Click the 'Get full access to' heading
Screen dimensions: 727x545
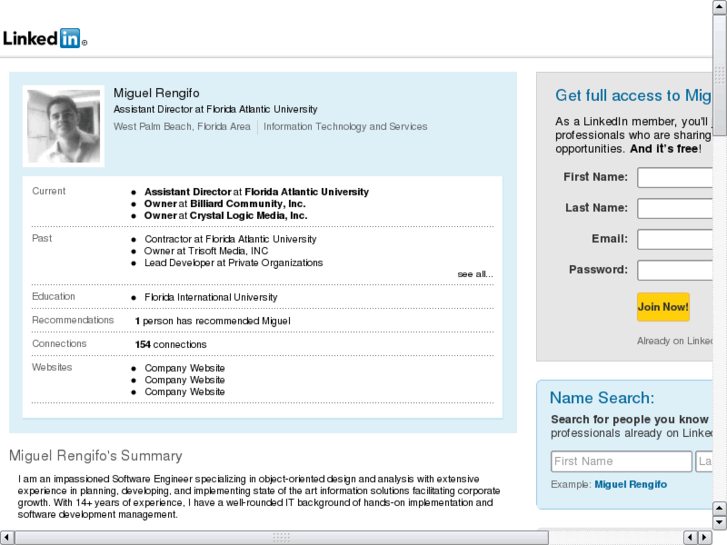tap(633, 96)
